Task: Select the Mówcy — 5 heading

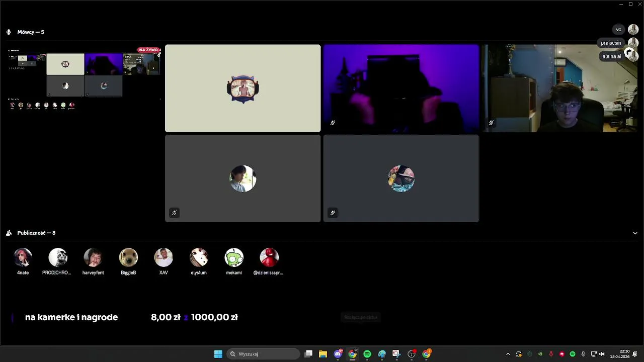Action: pos(31,32)
